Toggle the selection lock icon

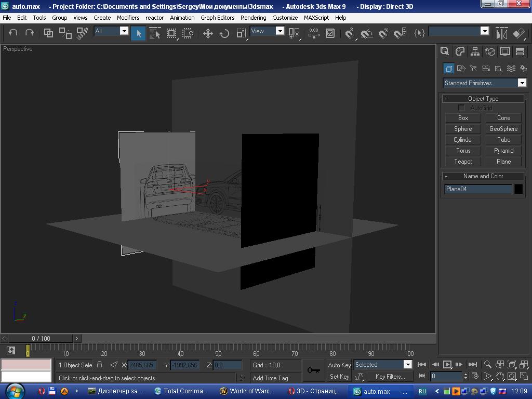click(100, 365)
